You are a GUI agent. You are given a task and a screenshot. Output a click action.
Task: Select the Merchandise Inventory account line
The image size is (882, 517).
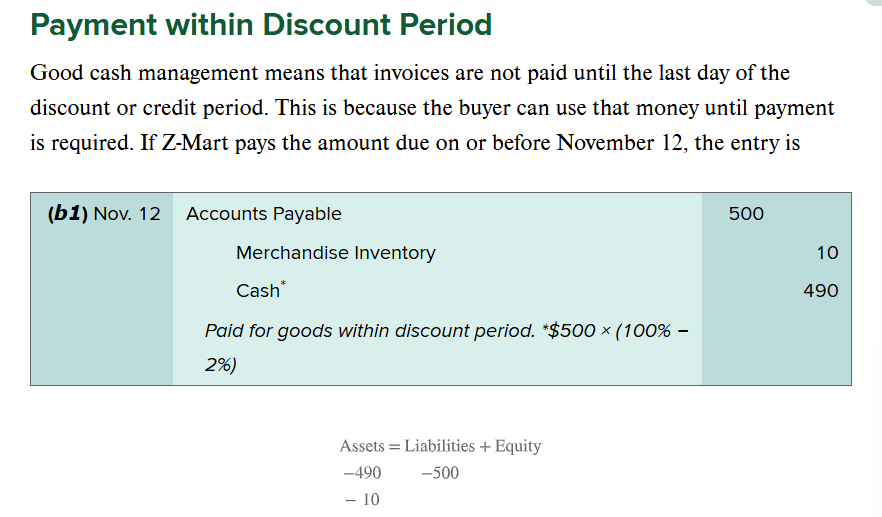(x=336, y=253)
